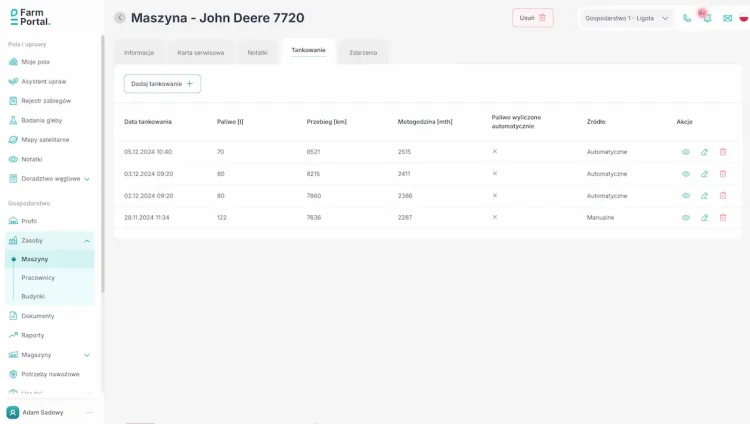Switch to the Zdarzenia tab
The width and height of the screenshot is (750, 424).
pos(363,52)
